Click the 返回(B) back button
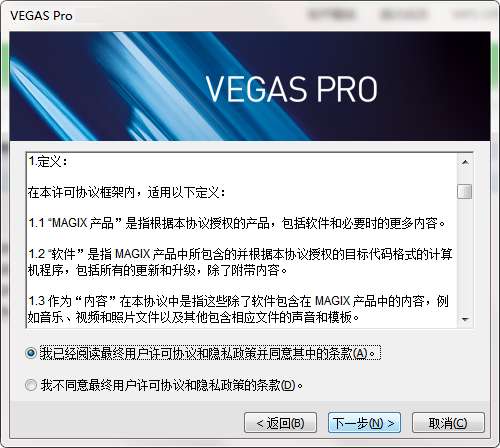This screenshot has height=448, width=500. 280,423
